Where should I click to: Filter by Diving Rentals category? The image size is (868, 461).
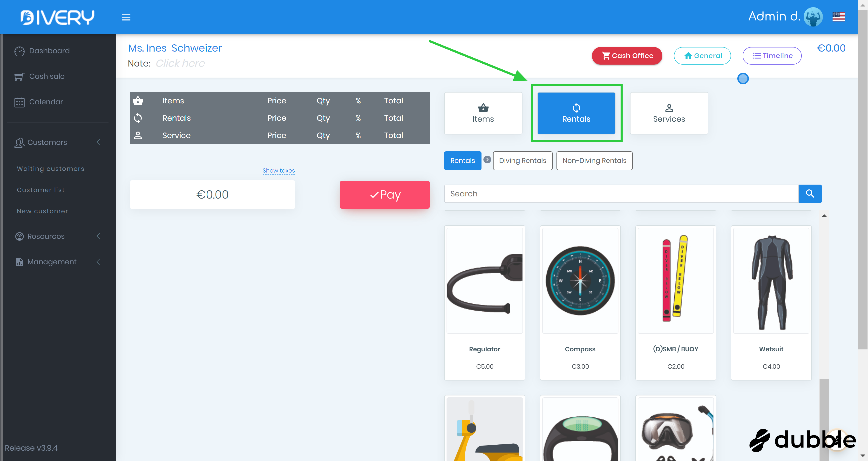(x=522, y=161)
